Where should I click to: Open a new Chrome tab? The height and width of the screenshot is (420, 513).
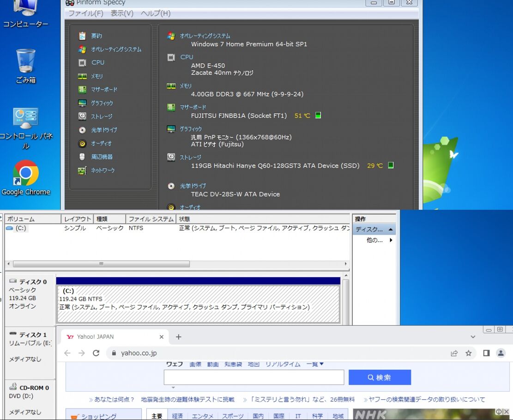(178, 336)
